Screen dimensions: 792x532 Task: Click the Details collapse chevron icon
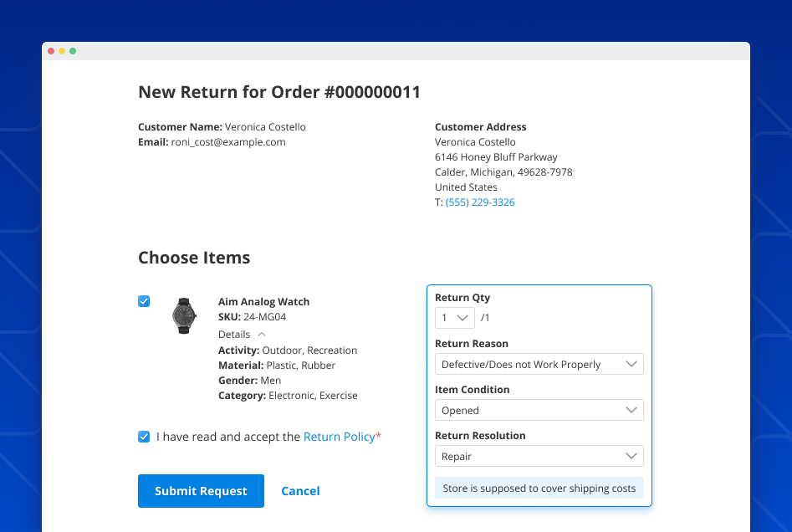[x=262, y=334]
